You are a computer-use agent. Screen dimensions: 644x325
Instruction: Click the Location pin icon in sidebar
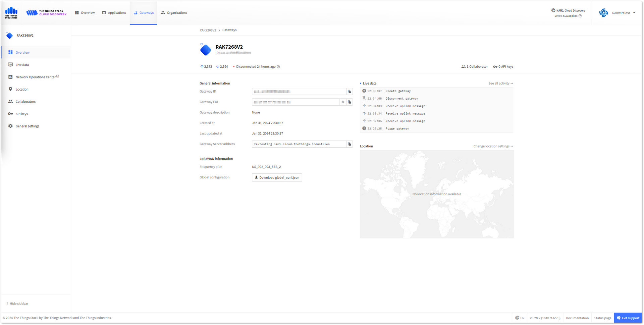[10, 89]
